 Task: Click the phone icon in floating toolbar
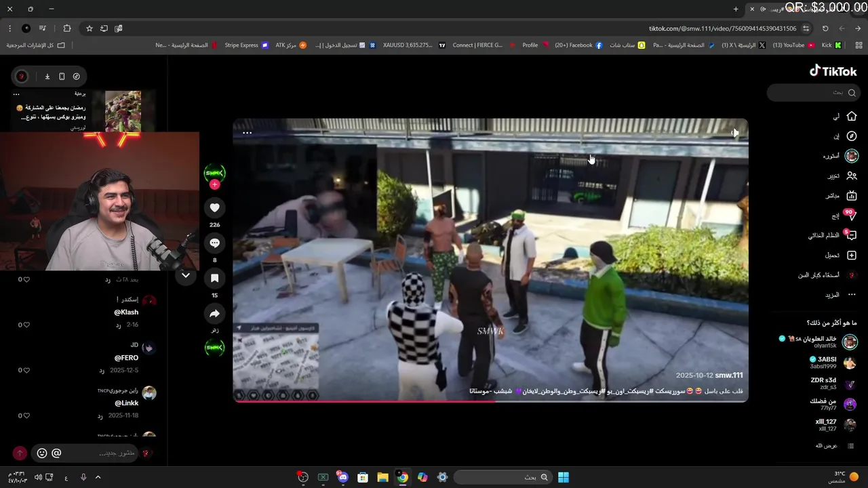[x=62, y=77]
